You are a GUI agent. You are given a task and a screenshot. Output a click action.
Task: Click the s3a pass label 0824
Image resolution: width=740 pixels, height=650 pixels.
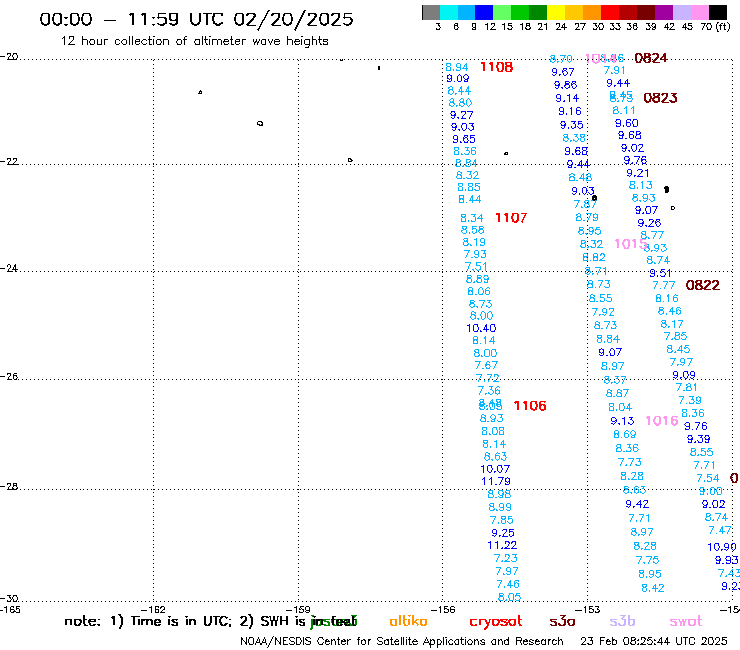[651, 58]
